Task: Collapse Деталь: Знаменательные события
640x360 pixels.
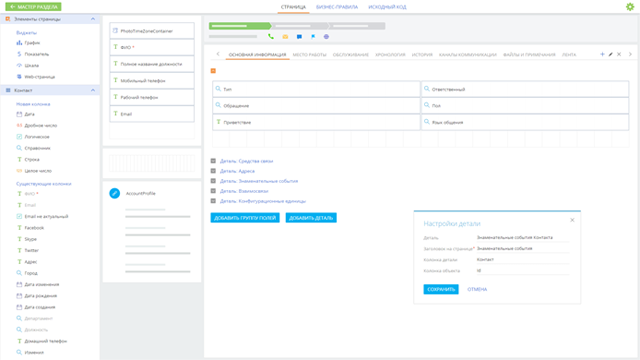Action: (213, 181)
